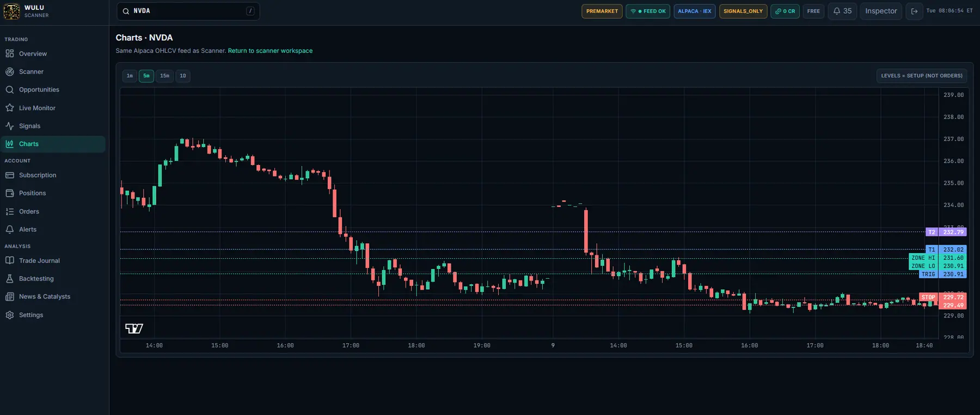The image size is (980, 415).
Task: Open Live Monitor
Action: 53,108
